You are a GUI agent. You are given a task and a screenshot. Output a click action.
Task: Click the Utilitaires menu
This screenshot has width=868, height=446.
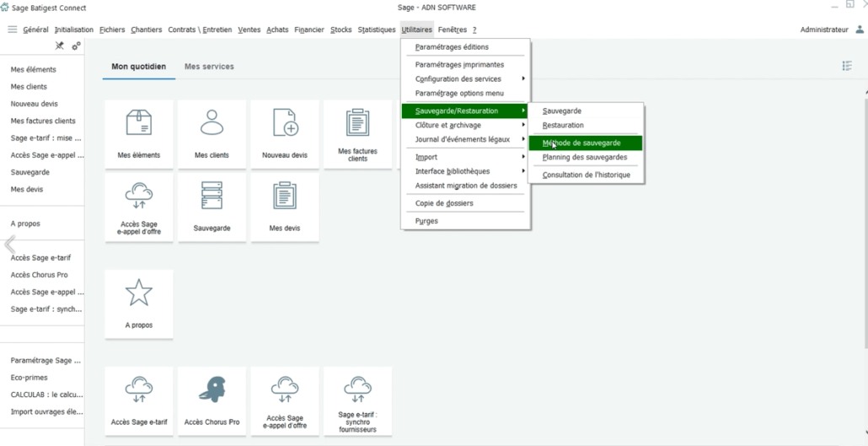(x=417, y=30)
